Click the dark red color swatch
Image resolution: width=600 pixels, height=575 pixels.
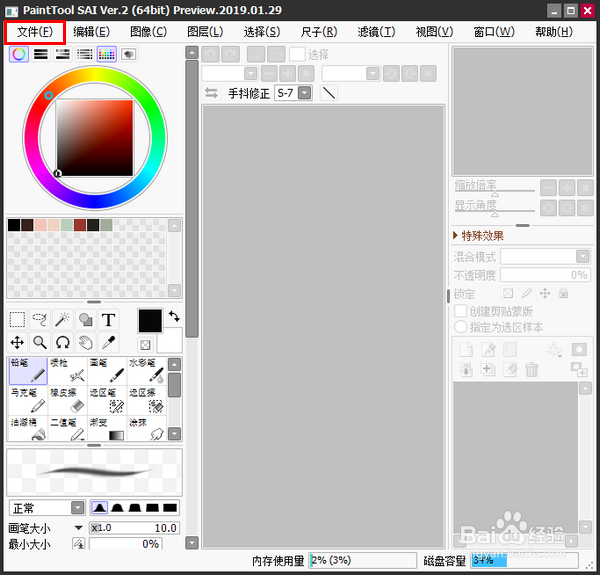80,225
